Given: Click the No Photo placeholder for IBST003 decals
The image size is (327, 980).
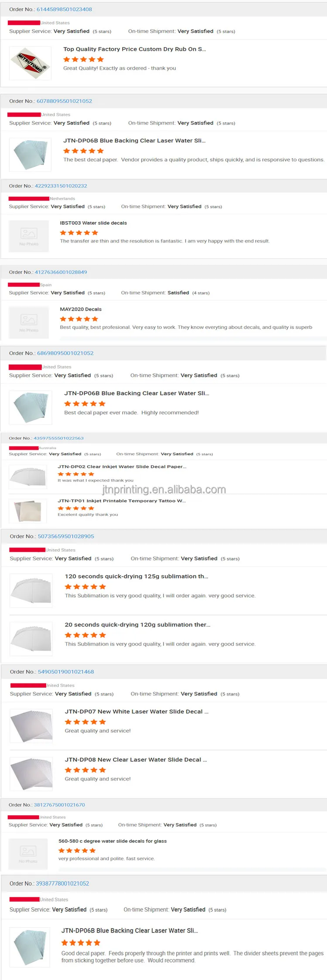Looking at the screenshot, I should 29,236.
